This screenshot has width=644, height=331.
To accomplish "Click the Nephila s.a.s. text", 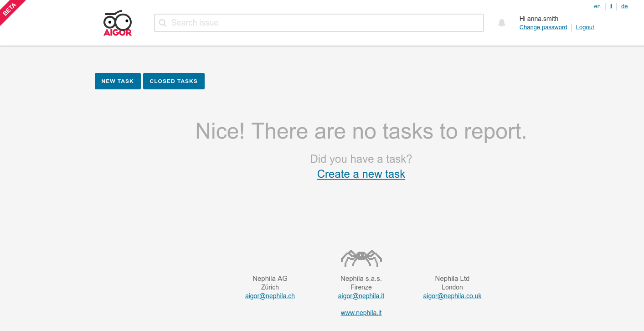I will coord(361,279).
